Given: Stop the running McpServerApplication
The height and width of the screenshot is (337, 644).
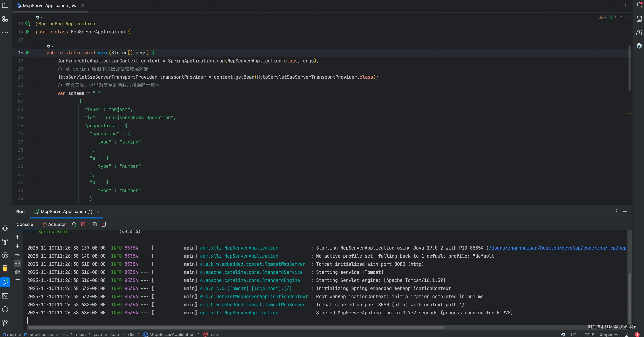Looking at the screenshot, I should tap(83, 224).
